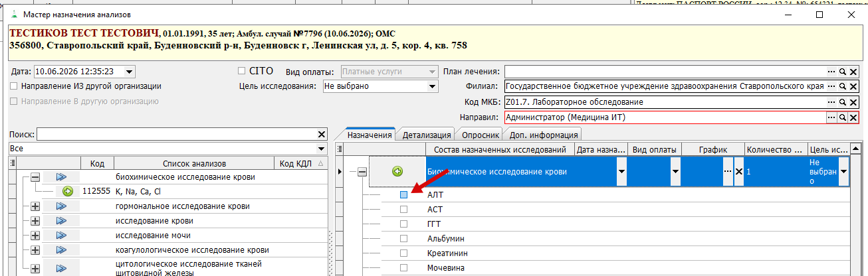This screenshot has width=868, height=276.
Task: Click scroll-up arrow of Назначения grid scrollbar
Action: click(856, 150)
